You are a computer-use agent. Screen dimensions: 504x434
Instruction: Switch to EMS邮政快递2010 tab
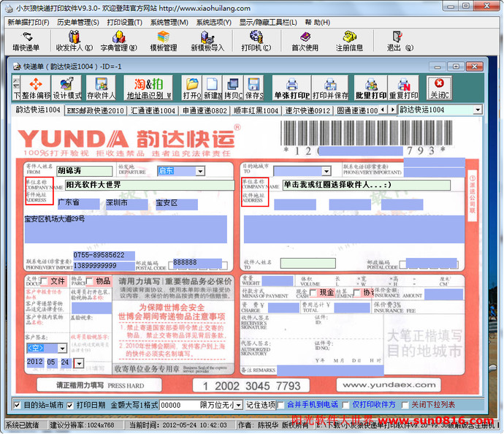pos(95,110)
